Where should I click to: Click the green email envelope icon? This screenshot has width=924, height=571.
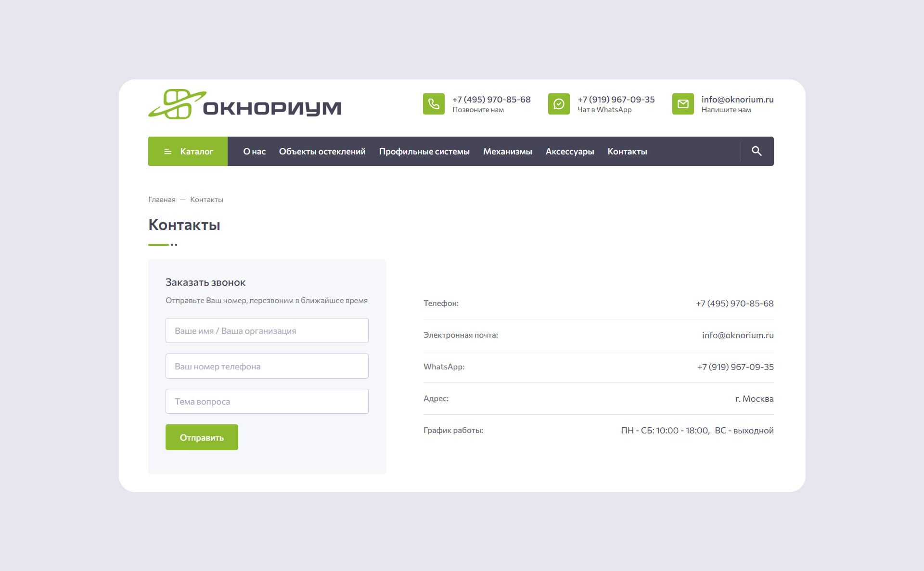pos(683,104)
